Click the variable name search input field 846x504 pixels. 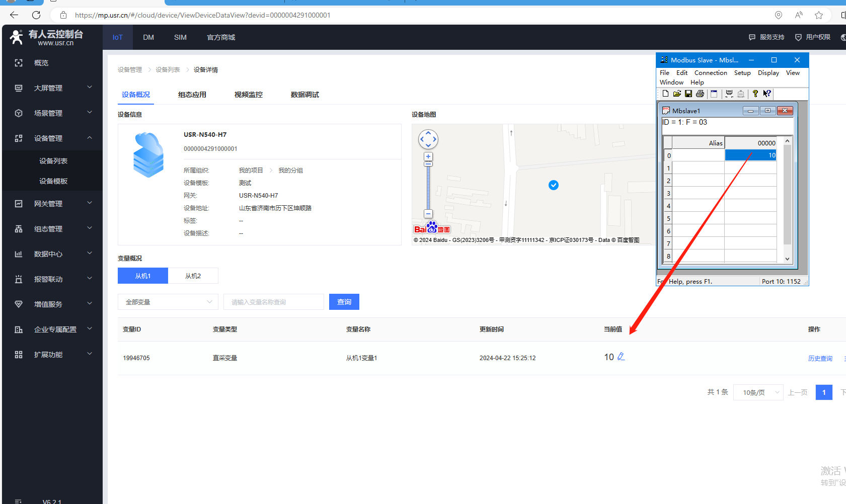coord(274,302)
